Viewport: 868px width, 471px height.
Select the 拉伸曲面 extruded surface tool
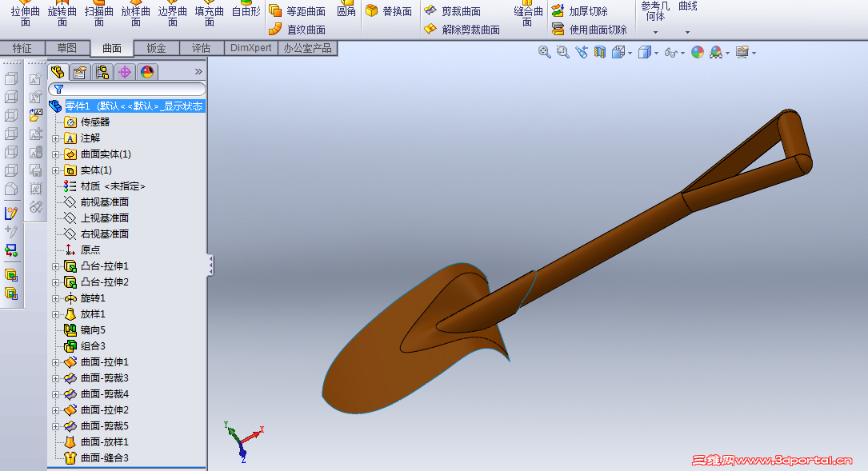26,14
